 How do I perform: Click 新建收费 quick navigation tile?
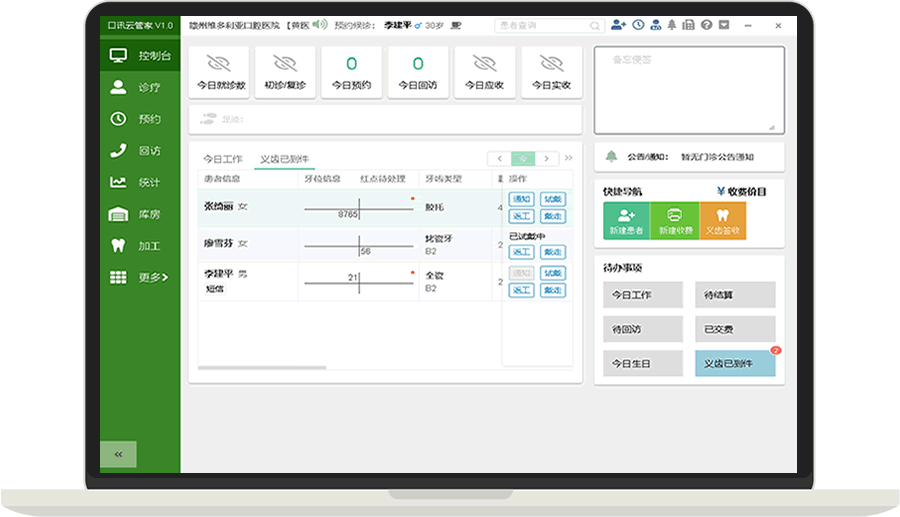click(675, 221)
